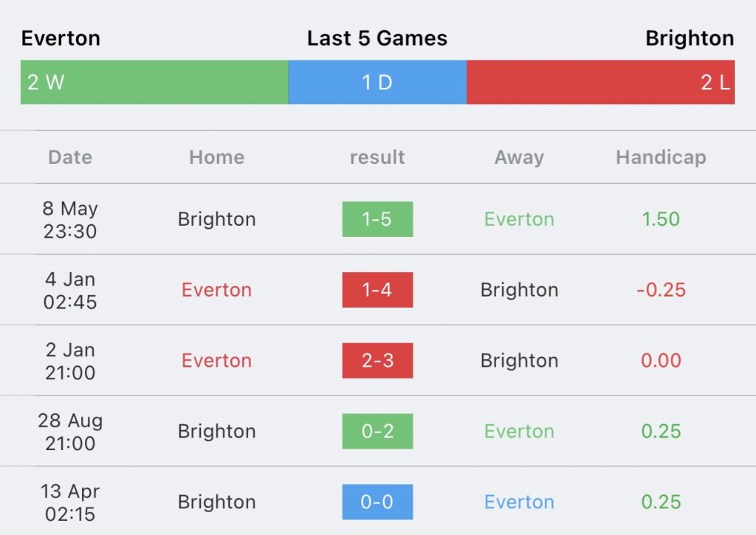Screen dimensions: 756x535
Task: Click the 2-3 result badge
Action: (x=377, y=361)
